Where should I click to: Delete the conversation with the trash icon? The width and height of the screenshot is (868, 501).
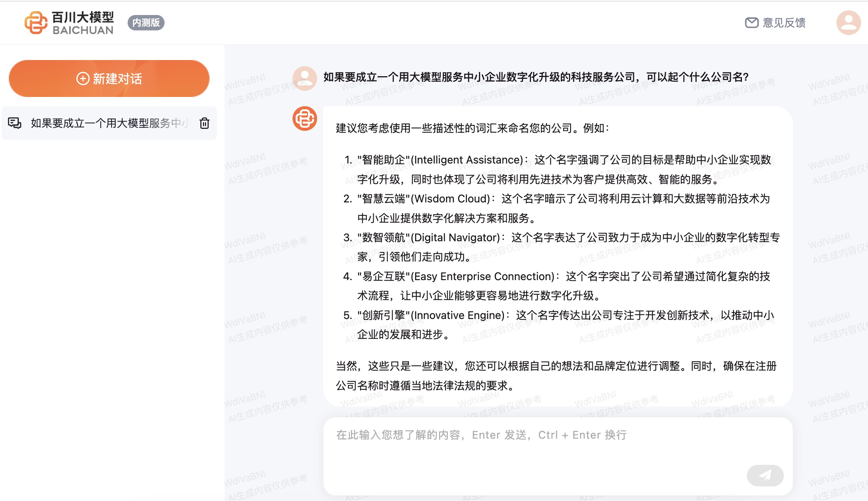click(x=205, y=123)
